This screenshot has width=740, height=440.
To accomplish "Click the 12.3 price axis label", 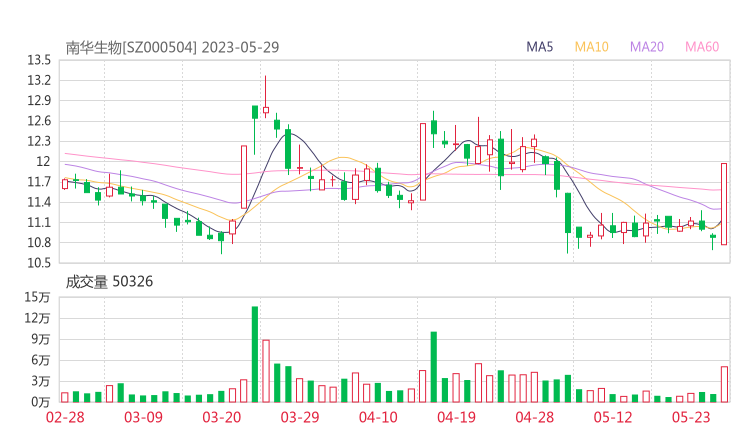I will click(39, 141).
